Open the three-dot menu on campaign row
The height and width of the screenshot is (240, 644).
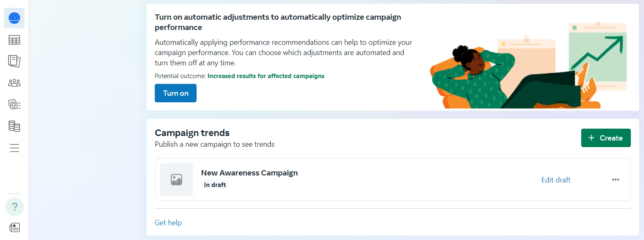pos(616,180)
